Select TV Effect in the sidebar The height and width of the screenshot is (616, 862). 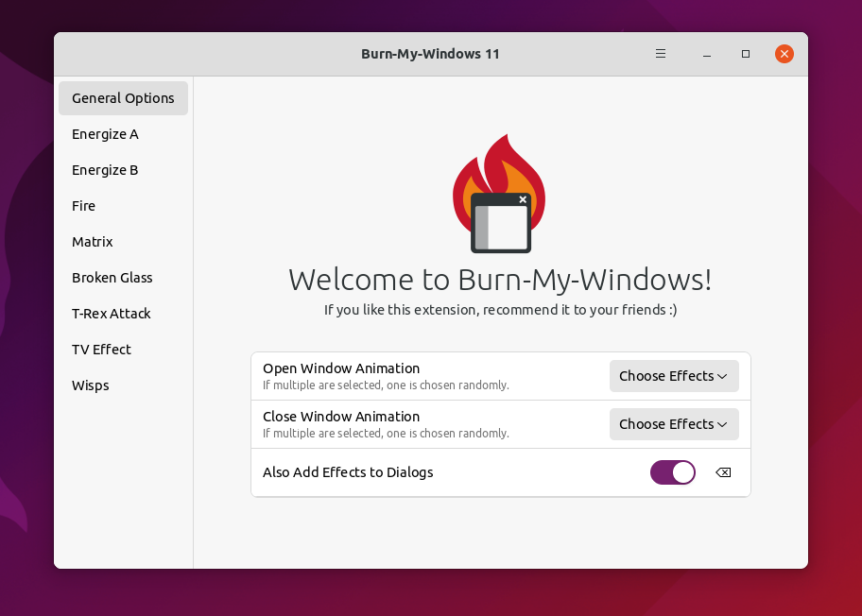tap(123, 350)
